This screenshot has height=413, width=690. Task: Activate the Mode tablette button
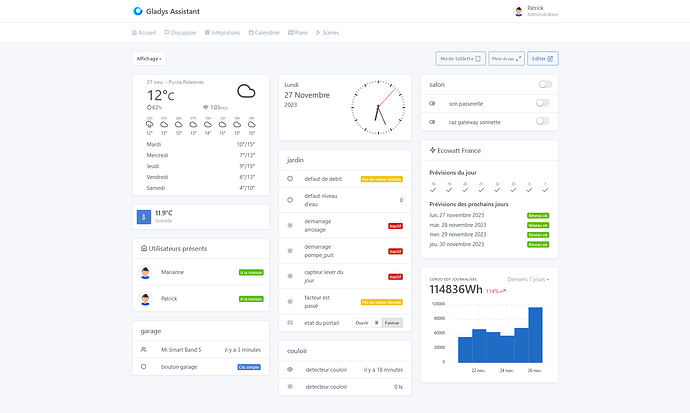pyautogui.click(x=461, y=59)
